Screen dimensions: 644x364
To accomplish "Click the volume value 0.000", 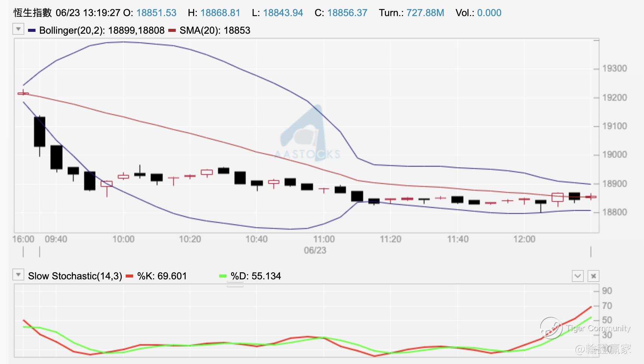I will pyautogui.click(x=489, y=13).
